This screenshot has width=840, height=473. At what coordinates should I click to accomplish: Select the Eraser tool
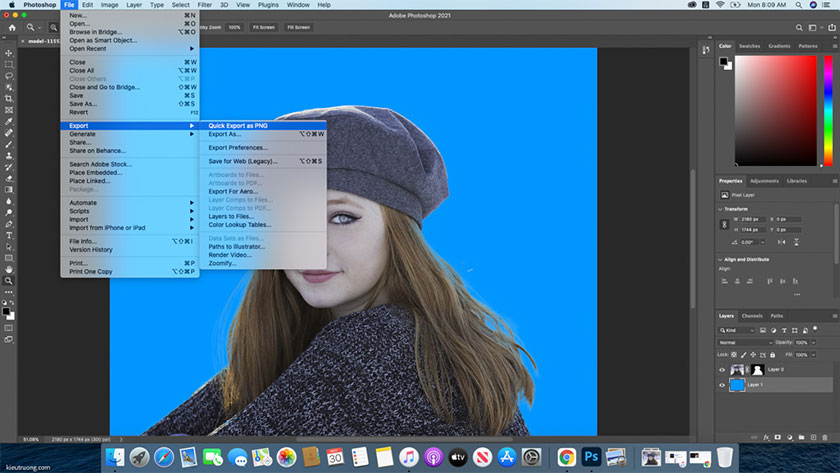click(9, 178)
